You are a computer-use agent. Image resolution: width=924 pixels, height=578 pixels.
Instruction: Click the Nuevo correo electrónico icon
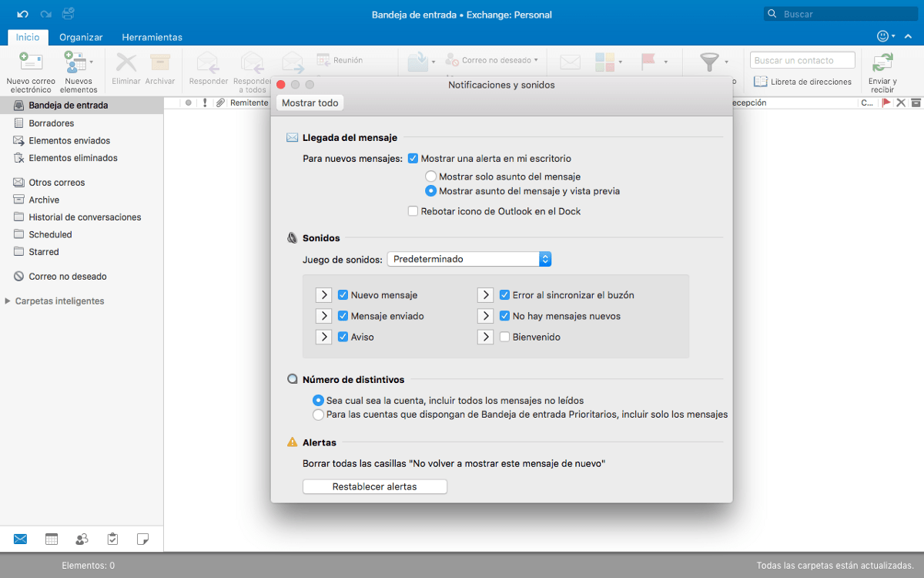pos(31,63)
